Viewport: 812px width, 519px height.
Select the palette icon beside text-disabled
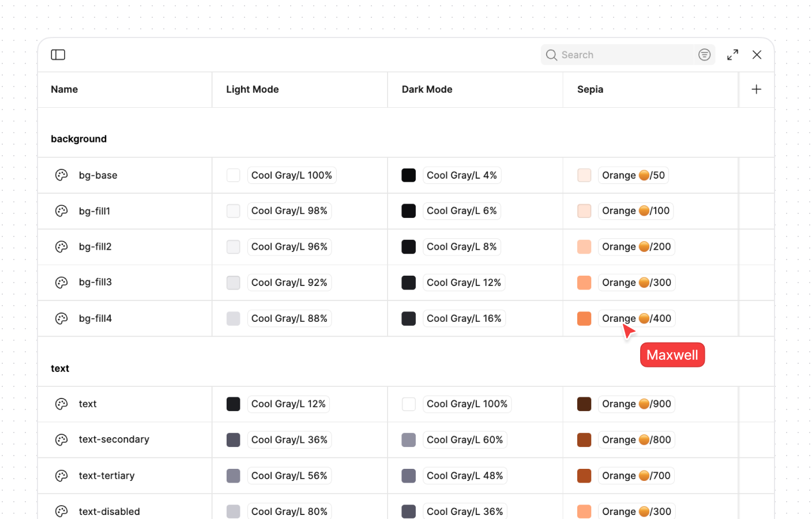coord(61,512)
